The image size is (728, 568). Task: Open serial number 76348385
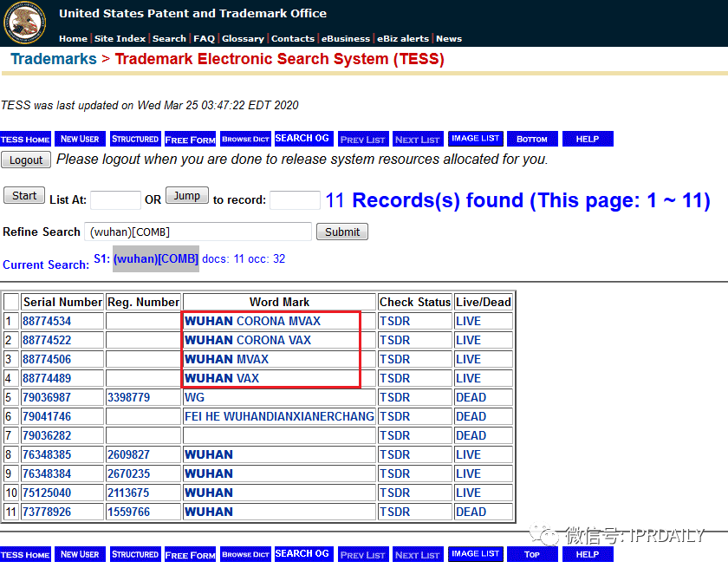tap(47, 454)
